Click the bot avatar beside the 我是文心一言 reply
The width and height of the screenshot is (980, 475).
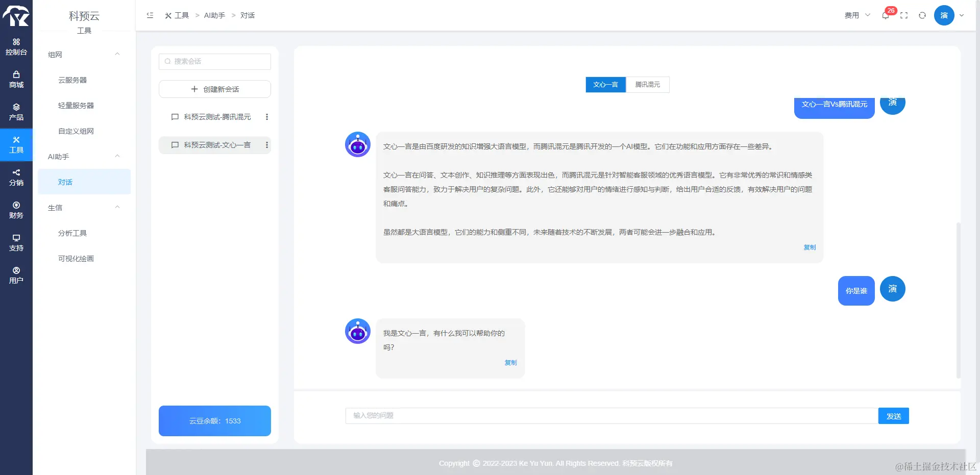pyautogui.click(x=358, y=331)
